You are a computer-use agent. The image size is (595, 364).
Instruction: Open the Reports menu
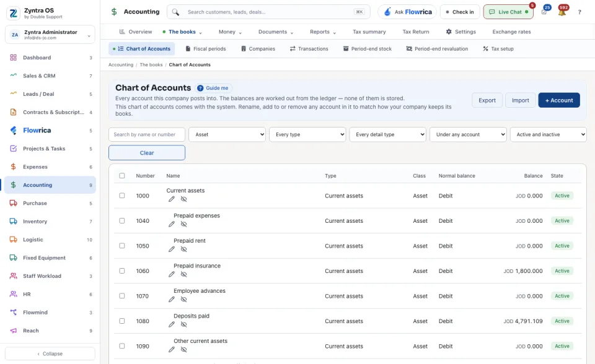322,32
